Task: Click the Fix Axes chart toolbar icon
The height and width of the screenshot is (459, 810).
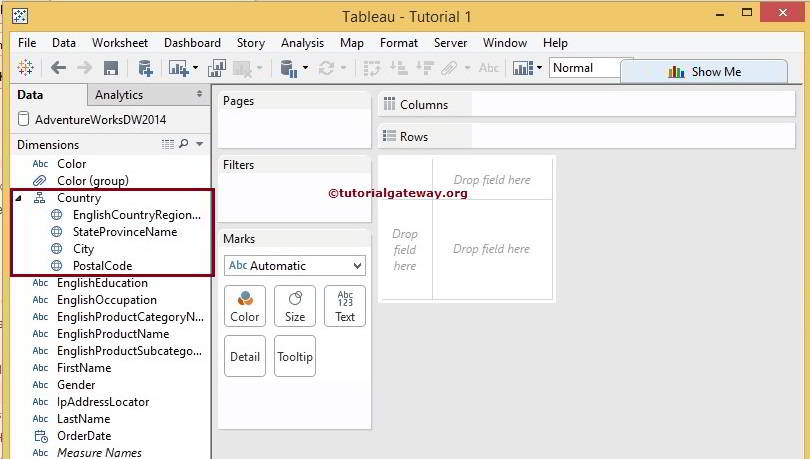Action: click(x=523, y=68)
